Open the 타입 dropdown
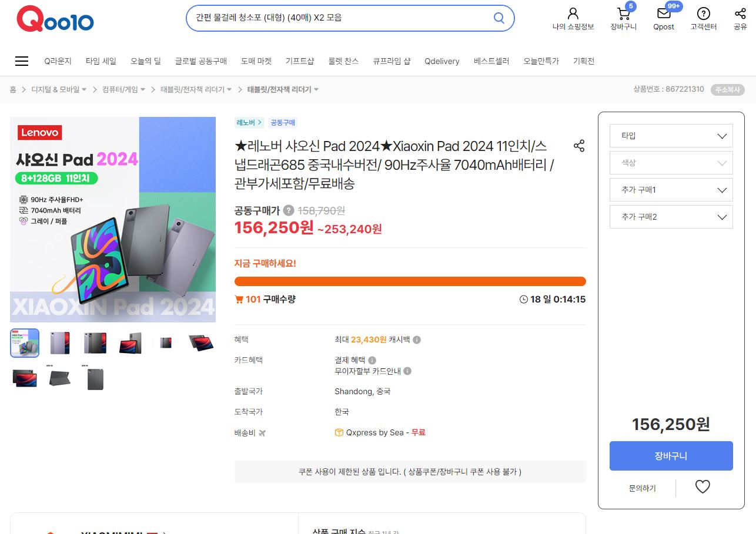Viewport: 756px width, 534px height. coord(671,136)
